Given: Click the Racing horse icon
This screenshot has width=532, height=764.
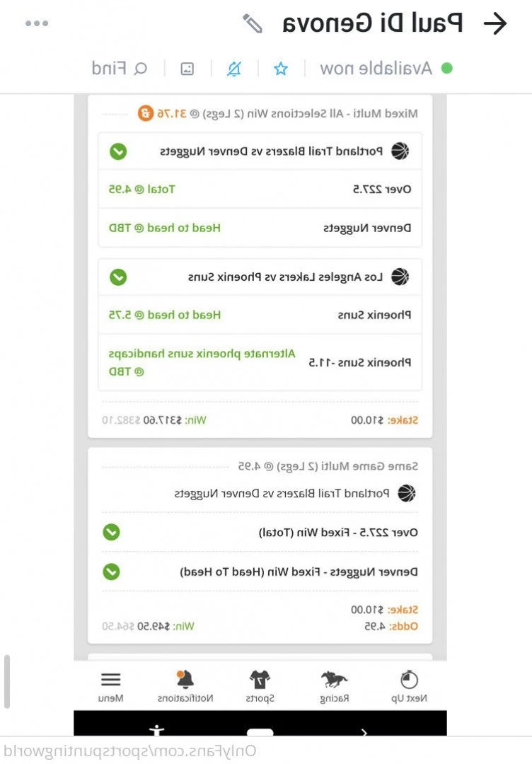Looking at the screenshot, I should tap(334, 678).
